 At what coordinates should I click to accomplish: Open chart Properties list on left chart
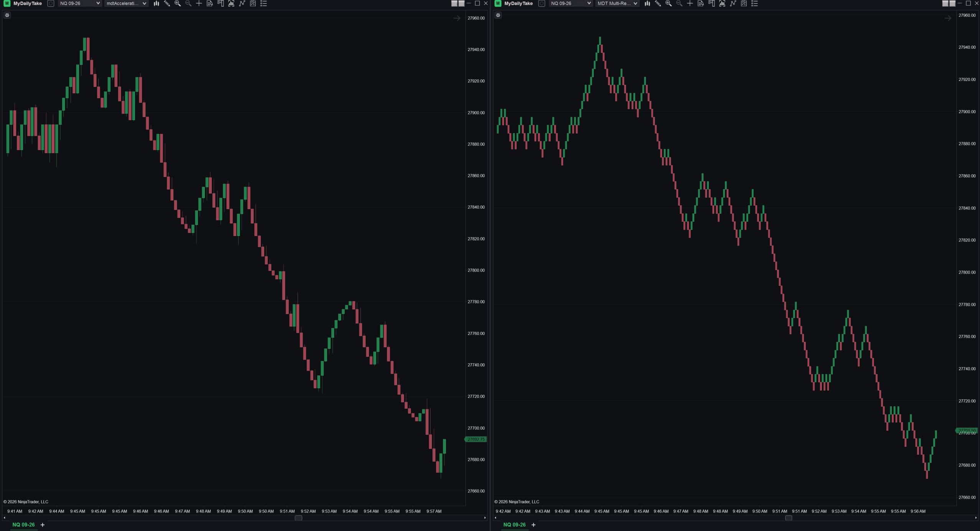264,3
